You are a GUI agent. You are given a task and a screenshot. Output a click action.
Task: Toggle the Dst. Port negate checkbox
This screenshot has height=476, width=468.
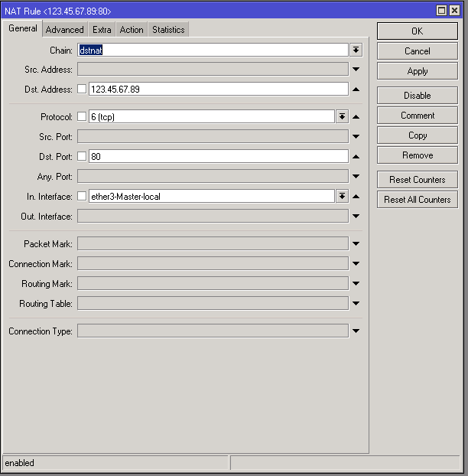pos(82,156)
